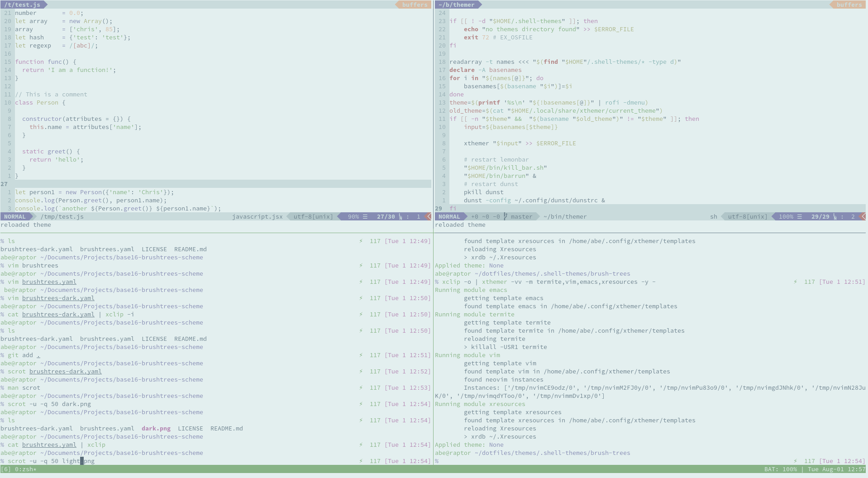Click lightning icon on the xclip xthemer command line
The width and height of the screenshot is (868, 478).
pyautogui.click(x=795, y=282)
